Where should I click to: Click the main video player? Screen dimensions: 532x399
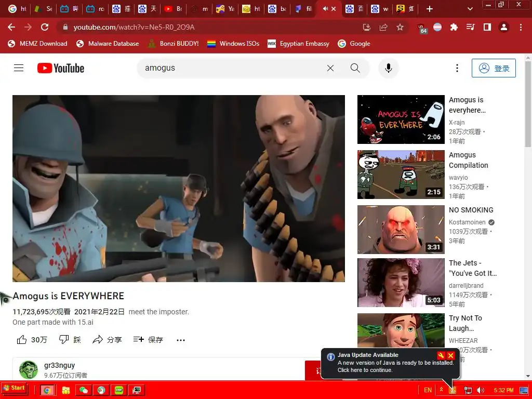179,188
